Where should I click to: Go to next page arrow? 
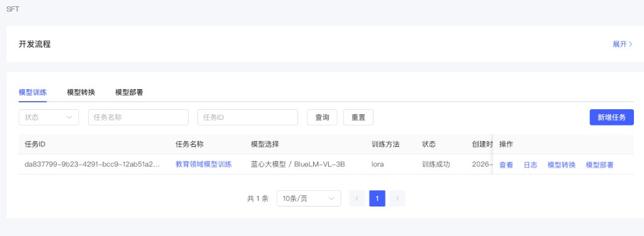click(397, 198)
